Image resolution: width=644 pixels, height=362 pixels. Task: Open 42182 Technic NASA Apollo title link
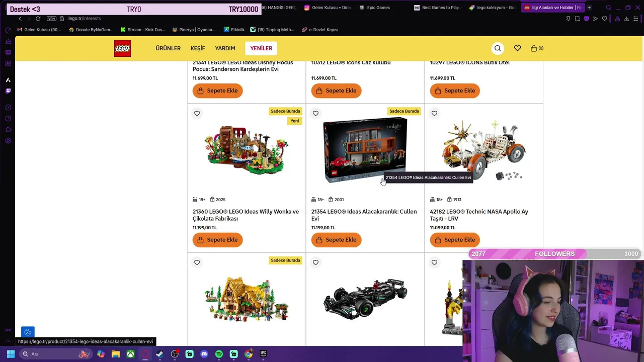coord(479,215)
